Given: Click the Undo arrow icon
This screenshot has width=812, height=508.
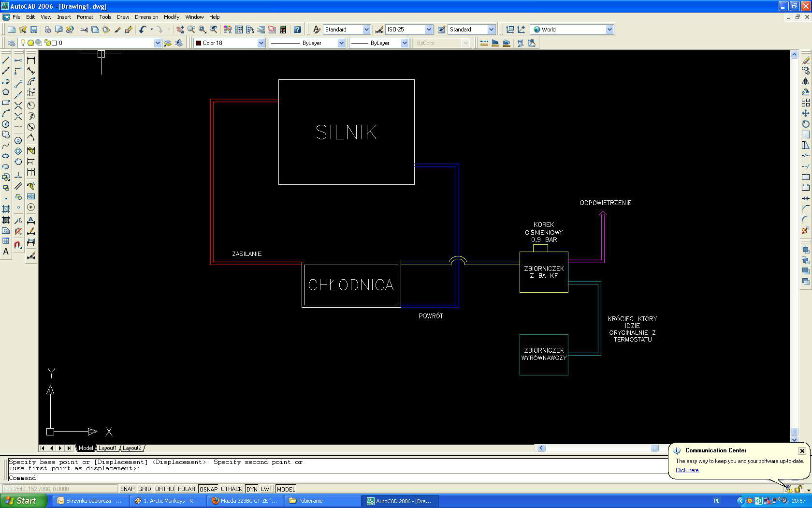Looking at the screenshot, I should [x=142, y=30].
